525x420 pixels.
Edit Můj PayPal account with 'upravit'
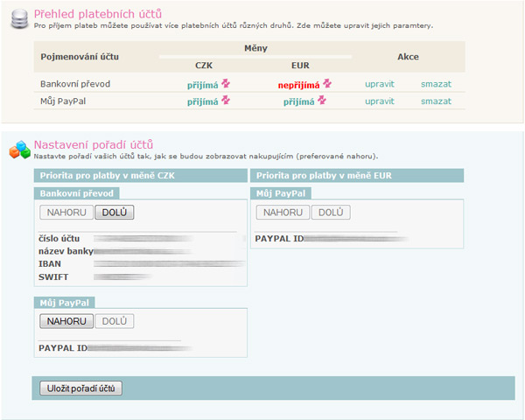click(380, 101)
